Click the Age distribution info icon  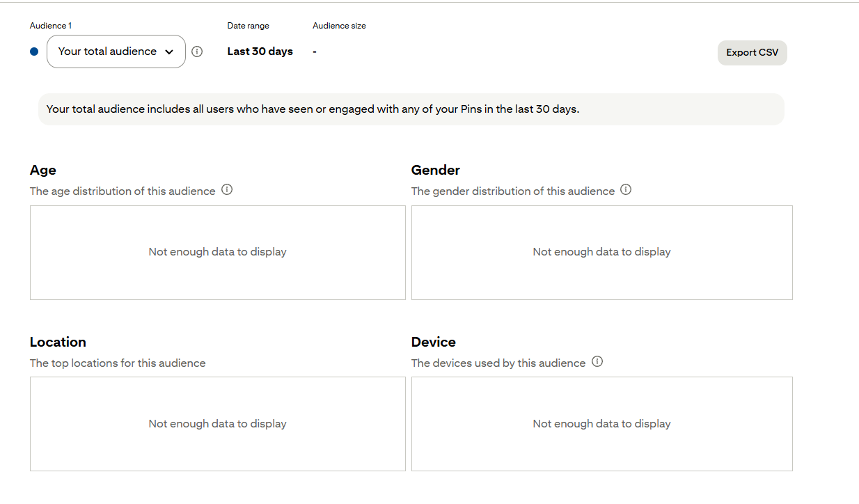[x=227, y=189]
